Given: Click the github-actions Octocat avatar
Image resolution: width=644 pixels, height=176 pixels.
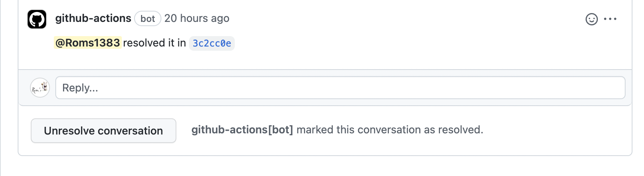Looking at the screenshot, I should coord(37,19).
